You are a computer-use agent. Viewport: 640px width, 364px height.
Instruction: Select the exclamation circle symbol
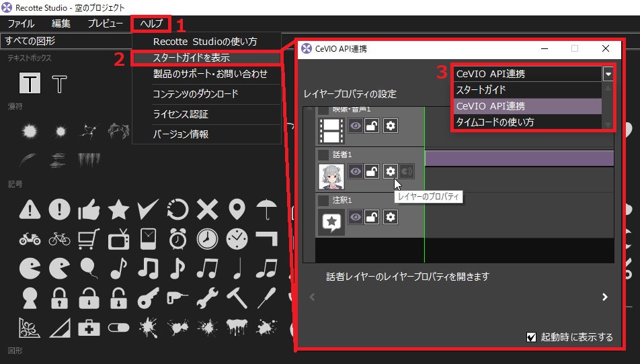59,210
